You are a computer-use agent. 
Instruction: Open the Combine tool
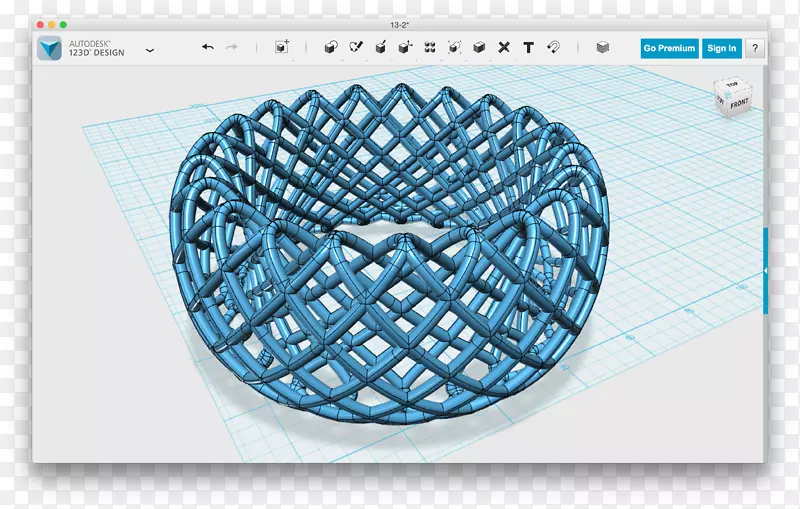(479, 47)
